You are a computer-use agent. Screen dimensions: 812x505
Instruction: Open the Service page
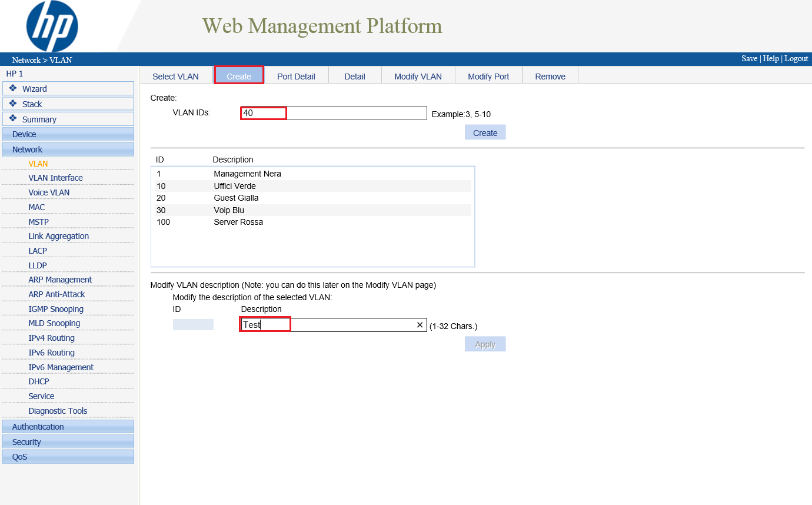[x=41, y=396]
